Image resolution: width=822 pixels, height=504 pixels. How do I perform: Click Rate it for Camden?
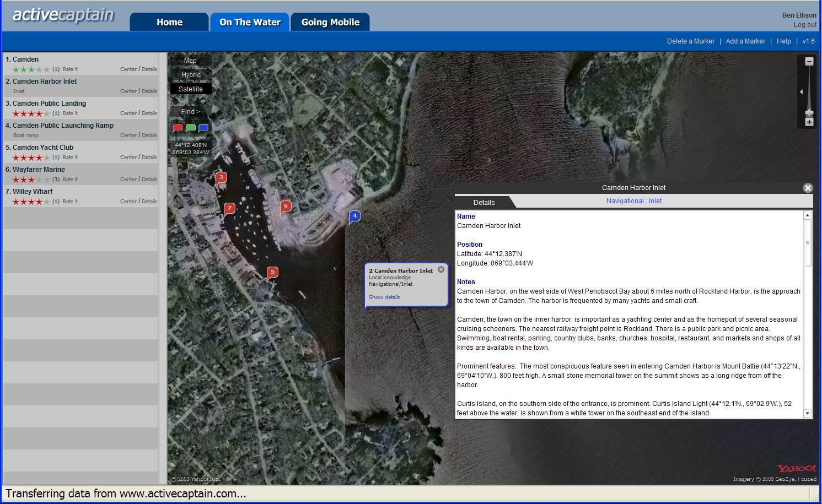click(70, 69)
